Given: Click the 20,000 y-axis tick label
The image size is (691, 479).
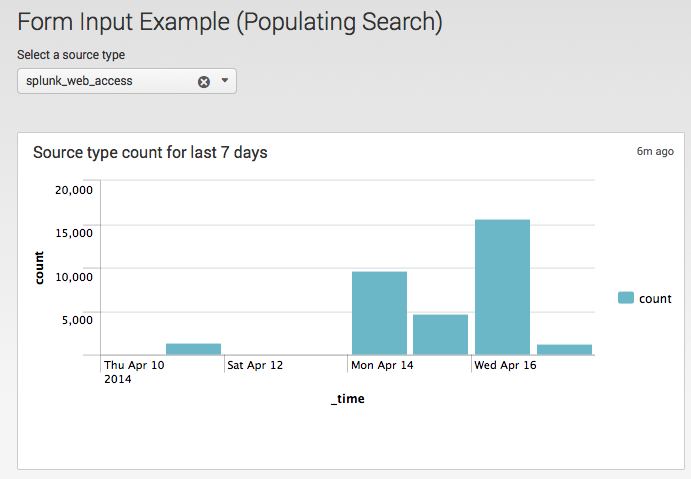Looking at the screenshot, I should [74, 190].
